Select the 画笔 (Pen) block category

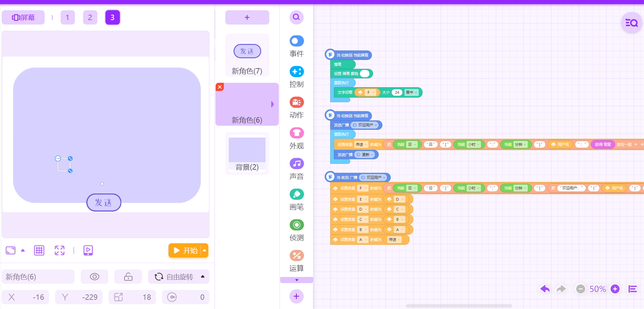click(296, 200)
